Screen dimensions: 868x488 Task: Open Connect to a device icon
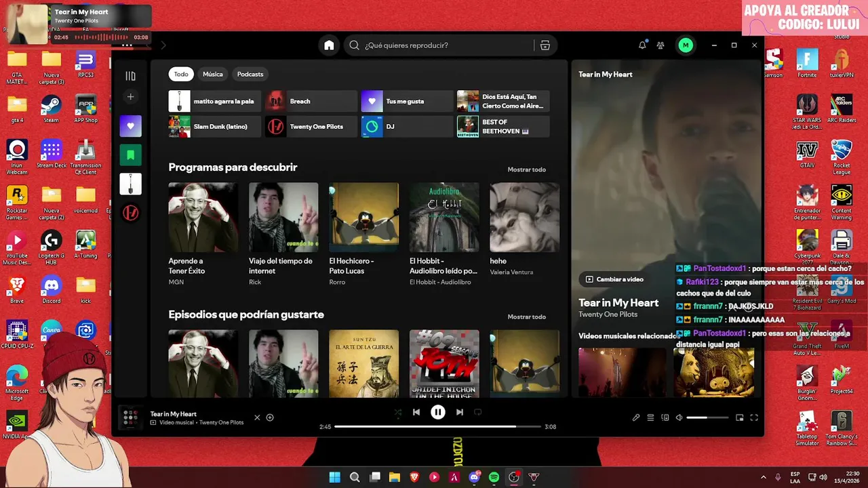pyautogui.click(x=665, y=418)
